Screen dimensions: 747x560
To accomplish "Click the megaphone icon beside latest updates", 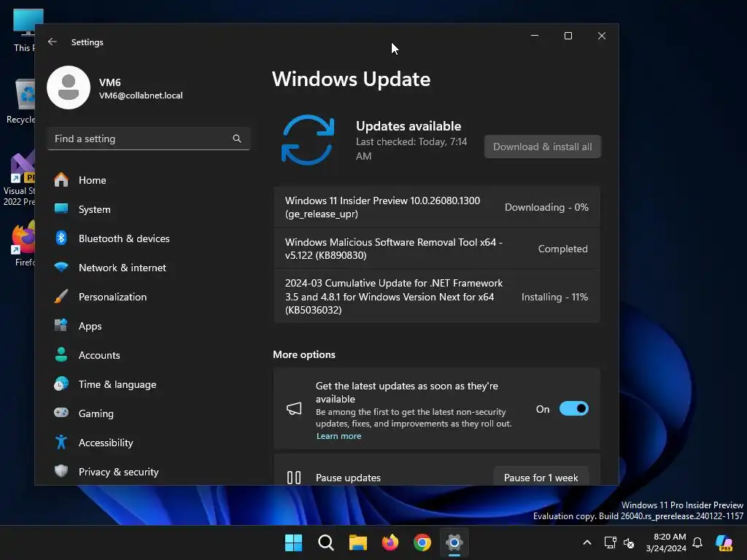I will click(x=294, y=408).
